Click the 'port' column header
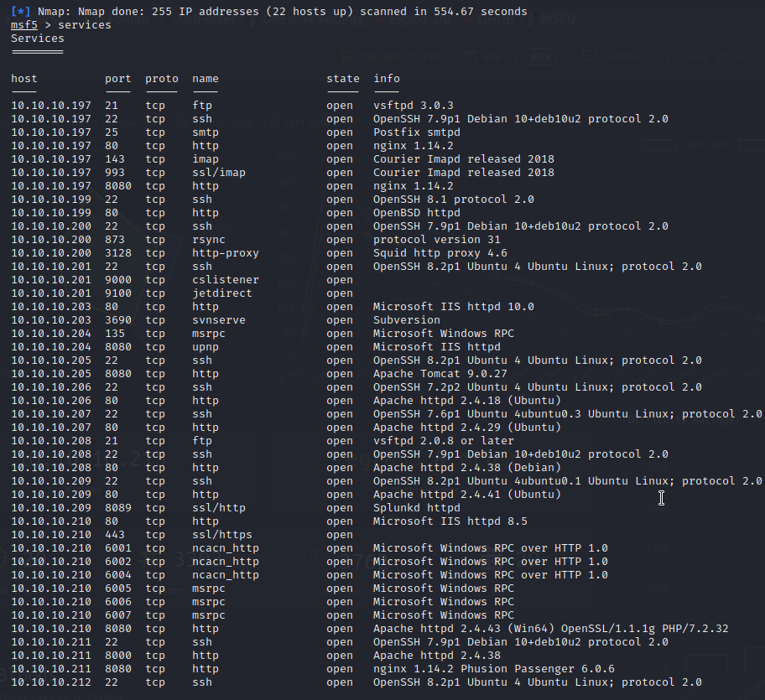This screenshot has width=765, height=700. coord(118,79)
